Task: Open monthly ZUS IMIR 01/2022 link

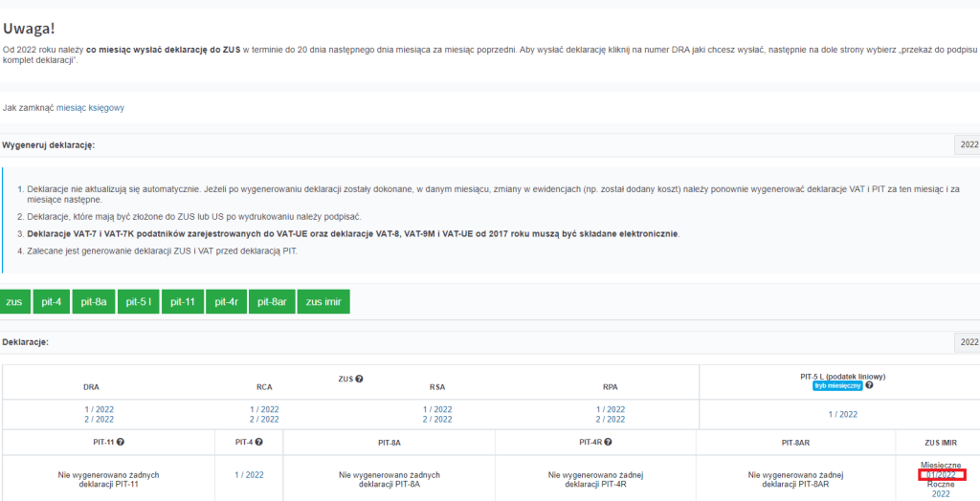Action: 942,474
